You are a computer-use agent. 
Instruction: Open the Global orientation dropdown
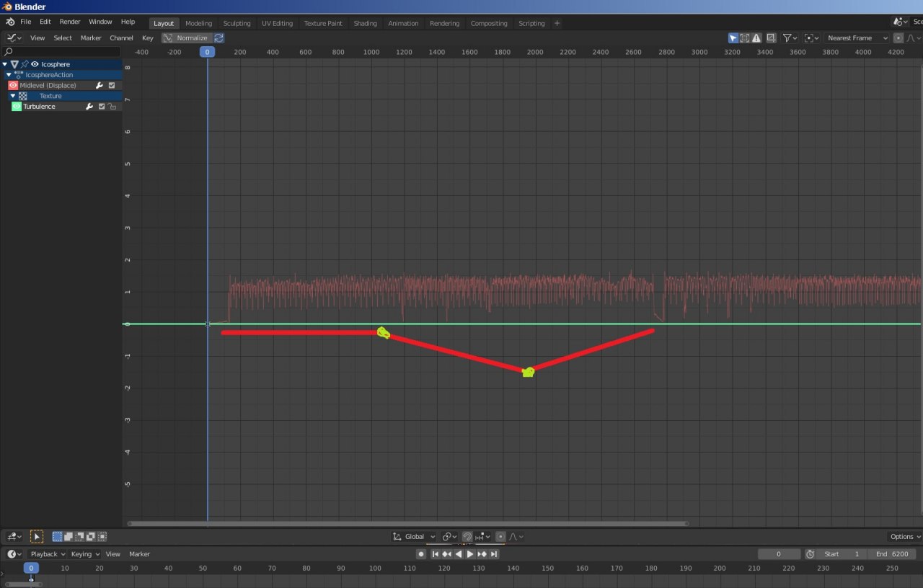[x=415, y=537]
